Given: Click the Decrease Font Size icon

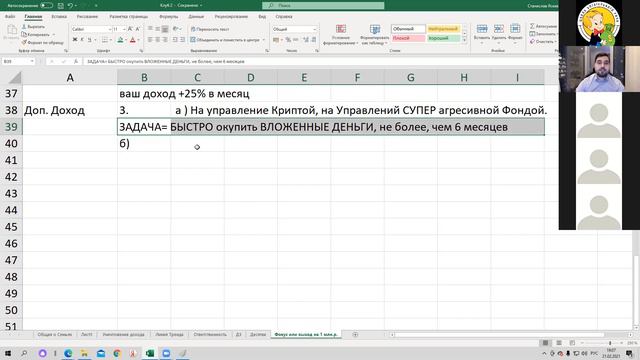Looking at the screenshot, I should pos(138,29).
